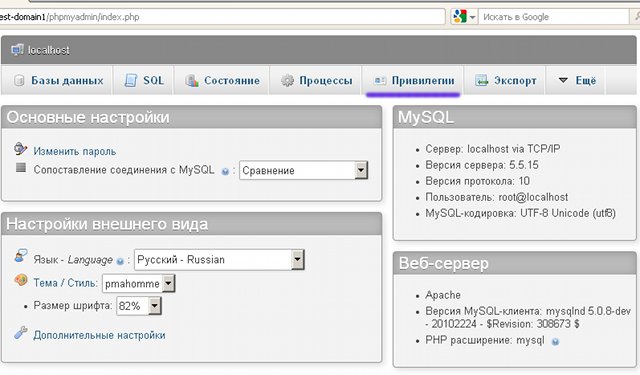Open the Русский - Russian language dropdown
The width and height of the screenshot is (640, 375).
point(219,260)
